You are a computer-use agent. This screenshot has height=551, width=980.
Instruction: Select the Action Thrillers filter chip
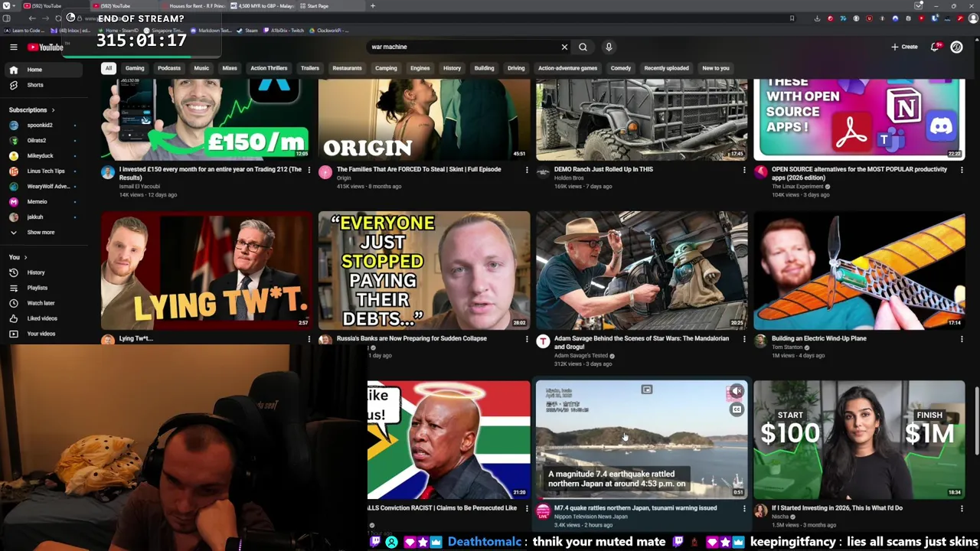269,68
